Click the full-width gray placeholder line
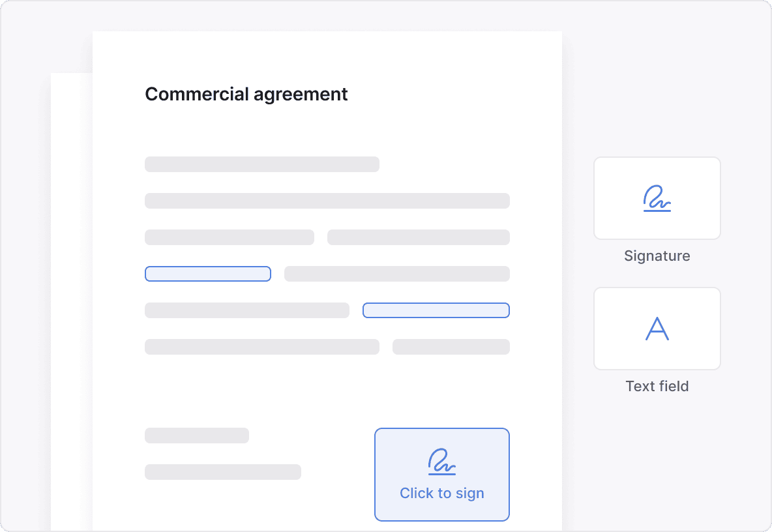Image resolution: width=772 pixels, height=532 pixels. 327,201
